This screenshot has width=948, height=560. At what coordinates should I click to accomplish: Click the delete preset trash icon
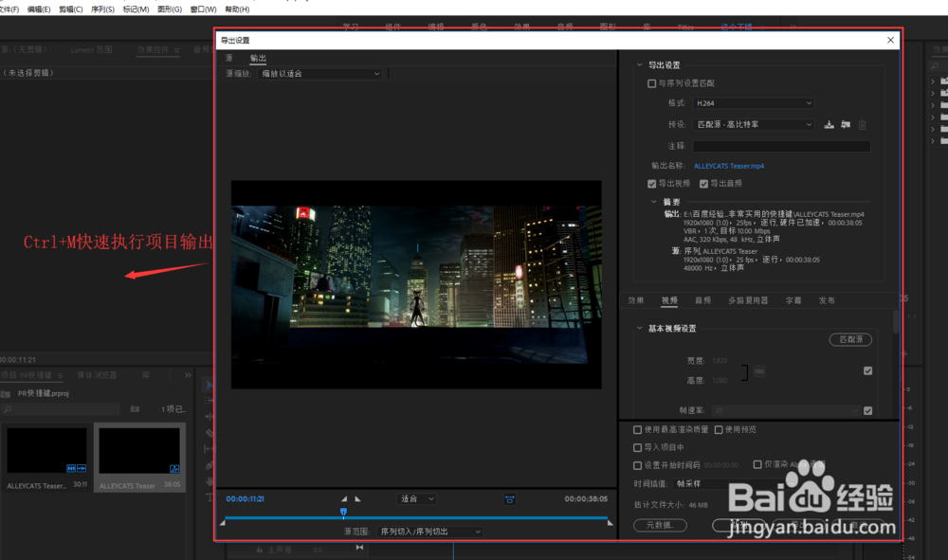pyautogui.click(x=862, y=124)
